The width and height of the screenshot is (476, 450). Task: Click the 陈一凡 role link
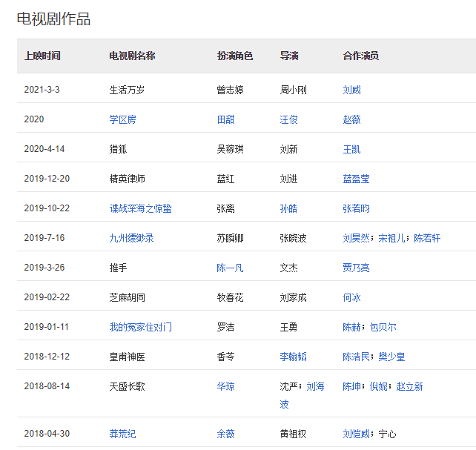tap(230, 268)
